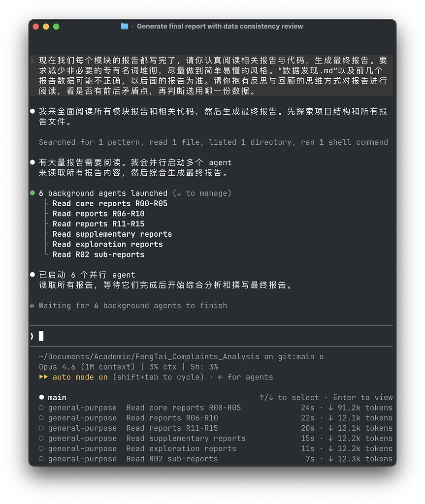Click tree item 'Read core reports R00-R05'
The height and width of the screenshot is (504, 425).
click(x=110, y=203)
